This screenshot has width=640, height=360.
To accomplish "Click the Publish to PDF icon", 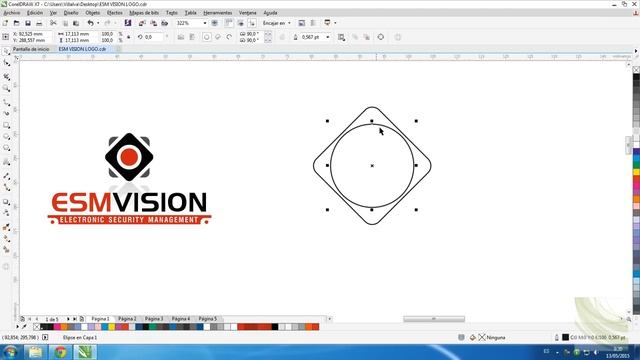I will tap(164, 23).
